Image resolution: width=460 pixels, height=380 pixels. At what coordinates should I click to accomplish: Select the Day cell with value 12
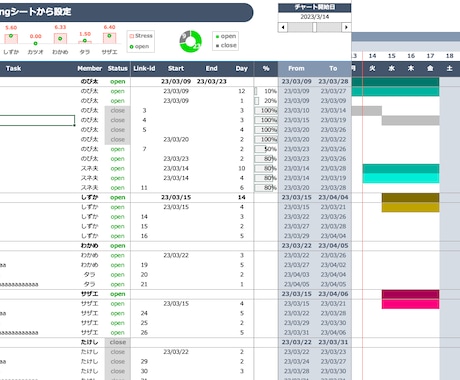(x=242, y=91)
